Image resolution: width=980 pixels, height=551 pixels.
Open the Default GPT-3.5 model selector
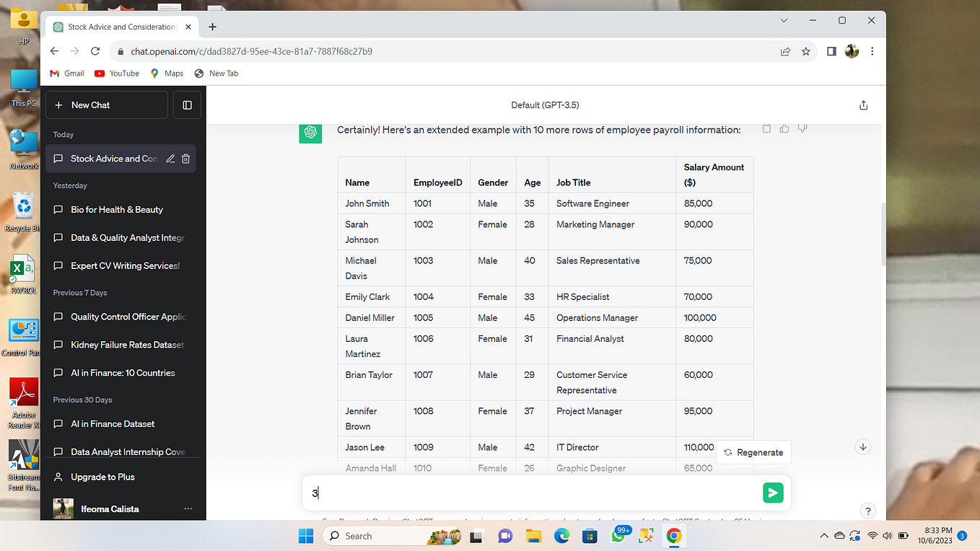pyautogui.click(x=545, y=105)
